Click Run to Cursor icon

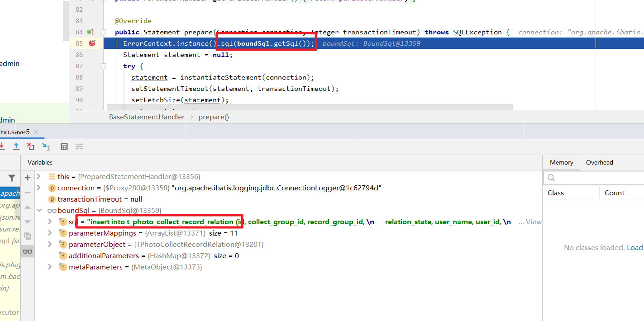click(46, 146)
